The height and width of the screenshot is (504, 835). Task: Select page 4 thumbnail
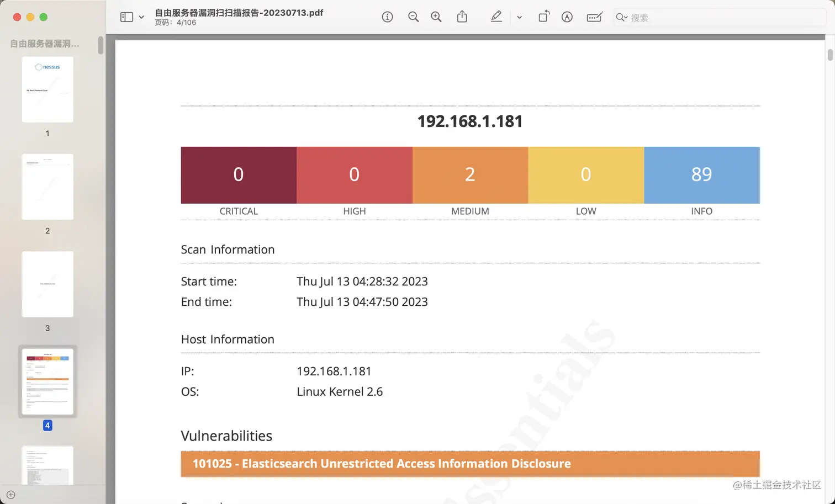coord(47,381)
